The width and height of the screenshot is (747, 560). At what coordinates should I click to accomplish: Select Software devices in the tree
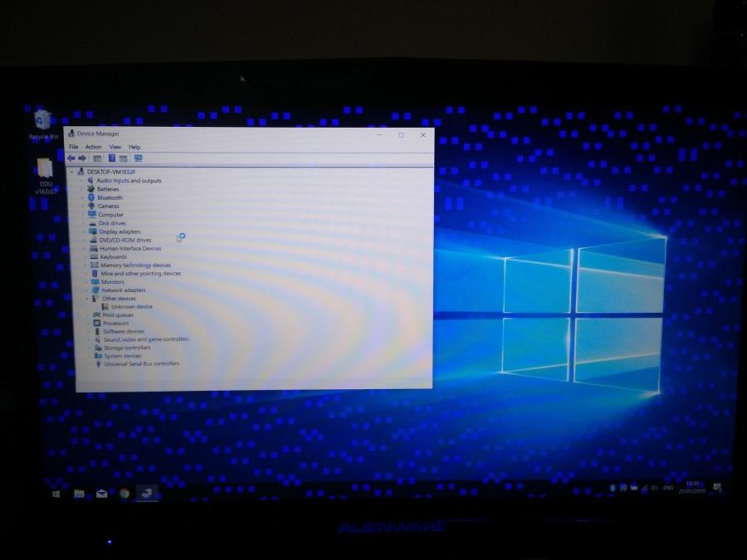click(x=124, y=331)
